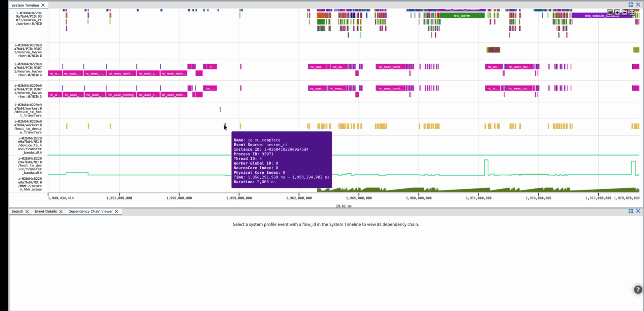Close the Search tab

pyautogui.click(x=27, y=211)
